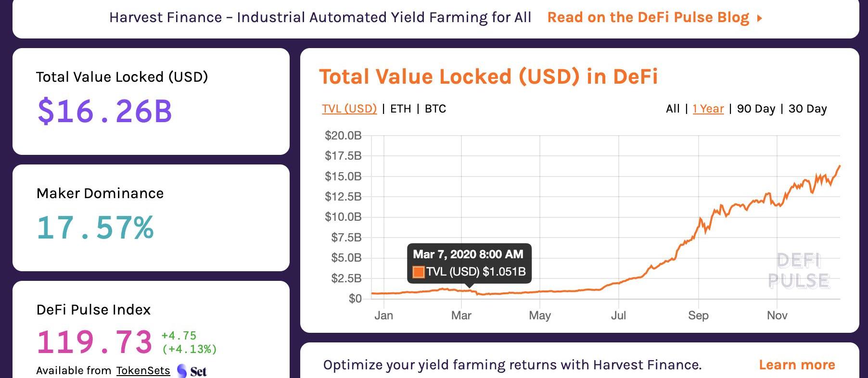
Task: Click the arrow beside DeFi Pulse Blog
Action: coord(760,18)
